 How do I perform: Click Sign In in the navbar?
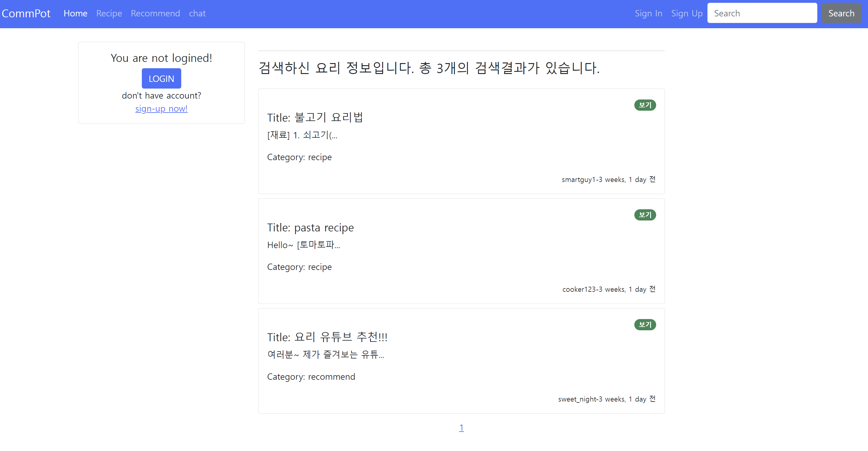tap(648, 13)
